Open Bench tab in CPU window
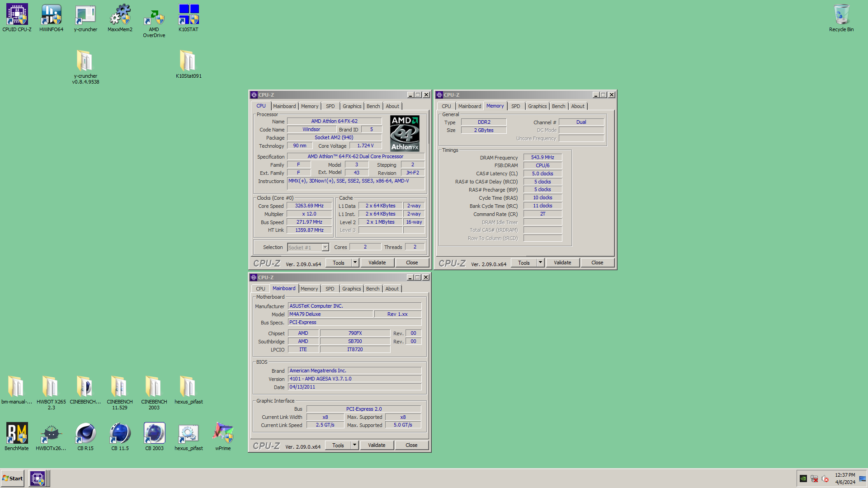Image resolution: width=868 pixels, height=488 pixels. [373, 106]
